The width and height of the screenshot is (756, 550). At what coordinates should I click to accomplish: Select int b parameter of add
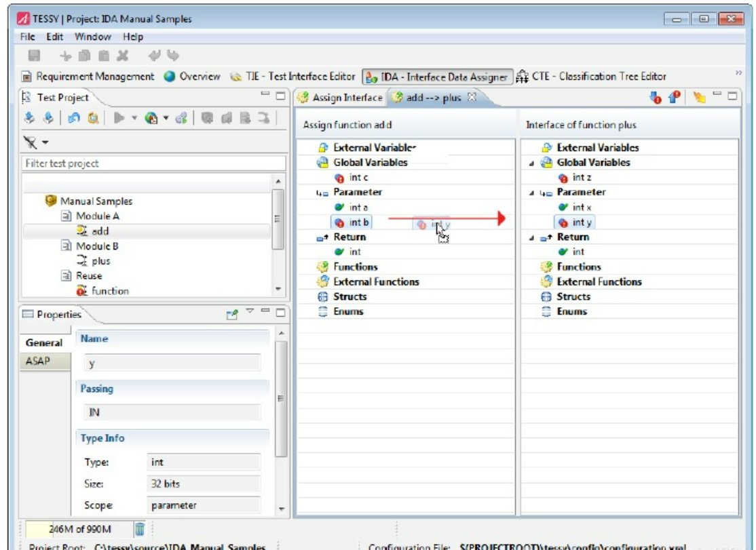(352, 222)
